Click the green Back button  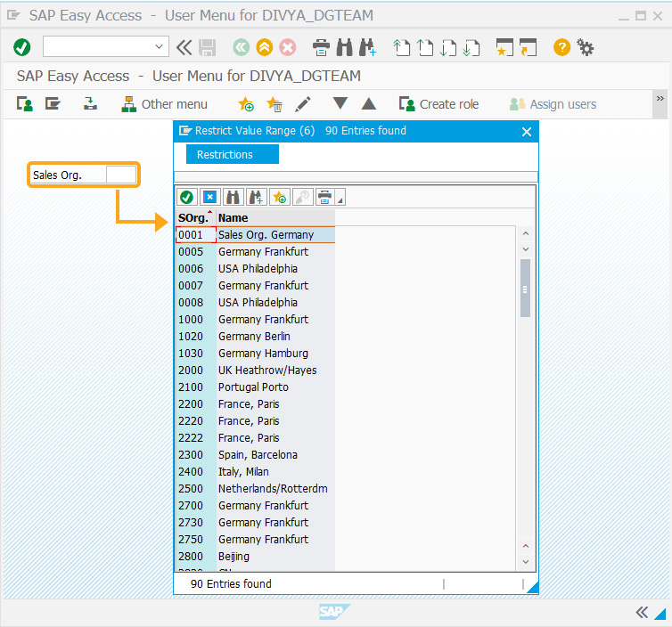[241, 47]
